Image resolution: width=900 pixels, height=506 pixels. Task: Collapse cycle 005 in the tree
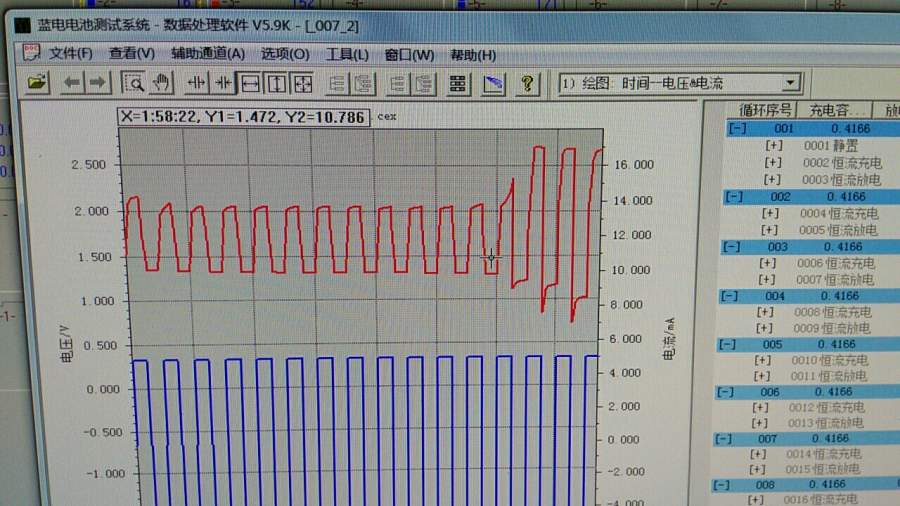[727, 344]
